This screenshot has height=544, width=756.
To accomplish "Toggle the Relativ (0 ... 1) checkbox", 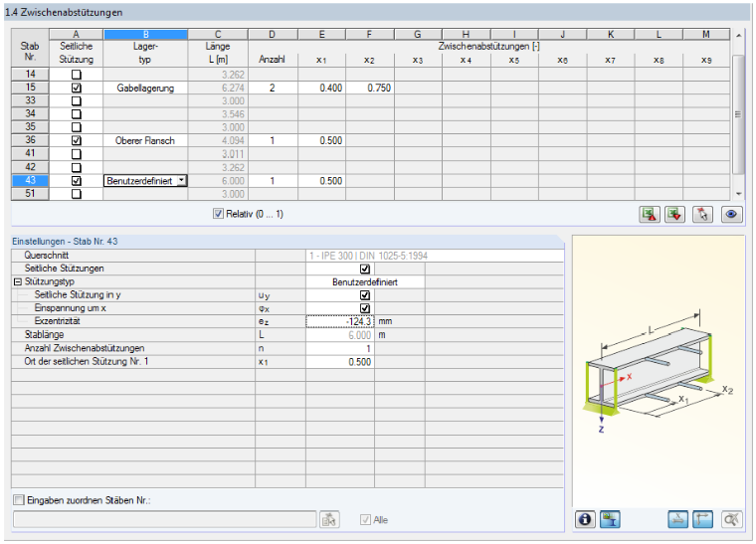I will [x=219, y=214].
